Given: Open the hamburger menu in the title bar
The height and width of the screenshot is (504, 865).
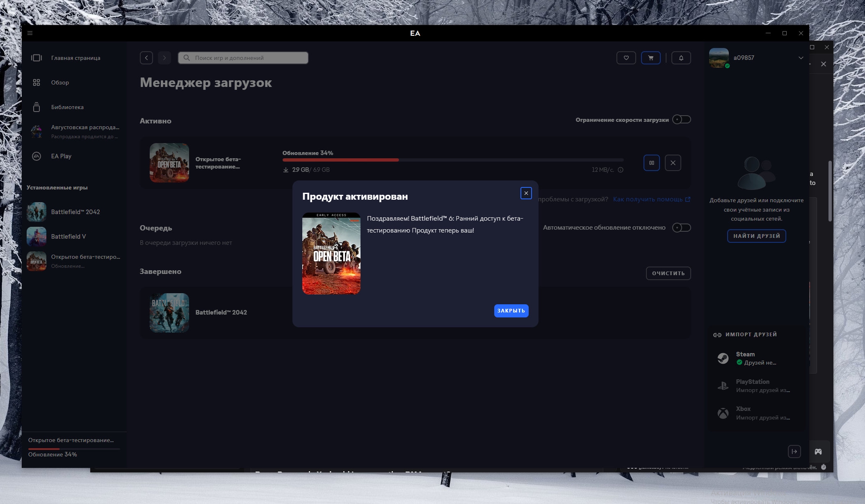Looking at the screenshot, I should coord(30,33).
